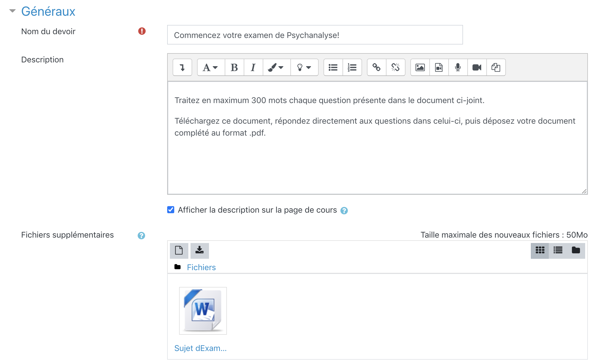Click the Bold formatting button
The height and width of the screenshot is (364, 596).
tap(234, 67)
